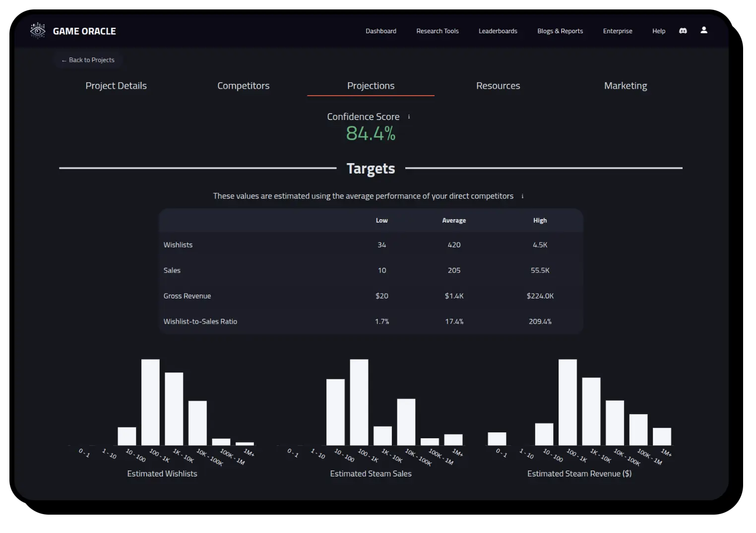
Task: Click the Game Oracle eye logo
Action: (x=38, y=31)
